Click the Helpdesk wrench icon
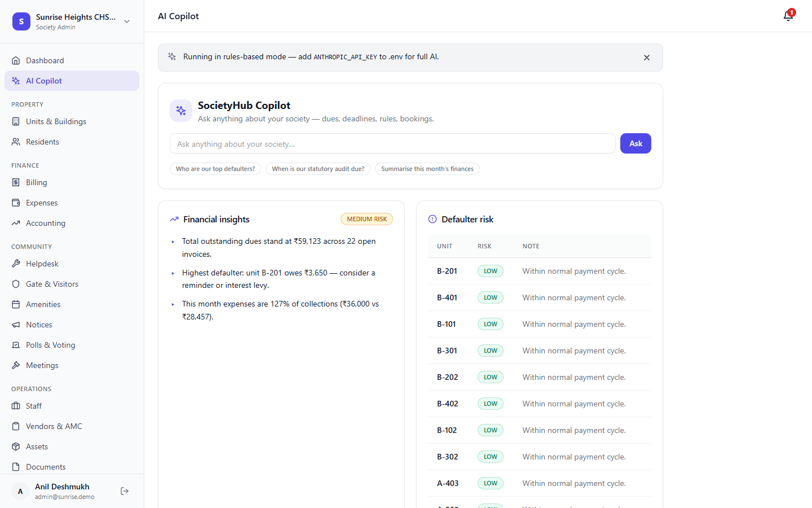 (x=16, y=264)
